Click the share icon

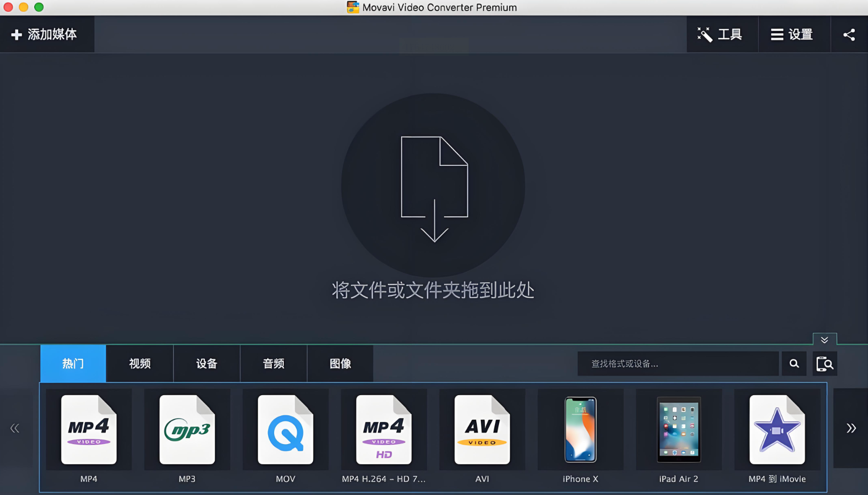point(849,34)
